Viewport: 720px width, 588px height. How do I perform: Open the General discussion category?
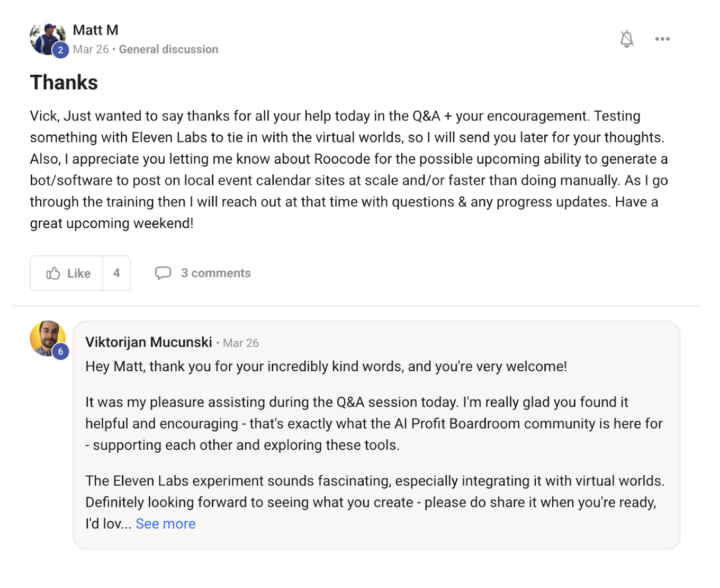(168, 49)
